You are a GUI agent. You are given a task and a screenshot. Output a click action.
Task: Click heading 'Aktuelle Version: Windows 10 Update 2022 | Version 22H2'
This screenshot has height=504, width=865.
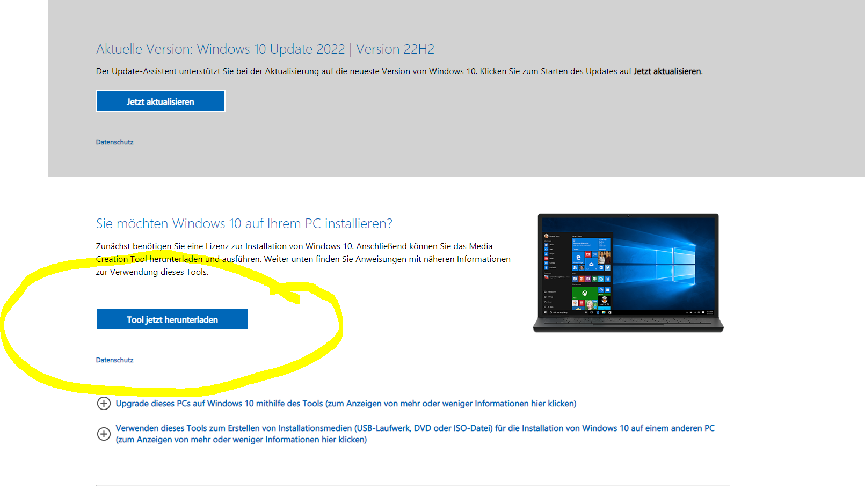(265, 49)
